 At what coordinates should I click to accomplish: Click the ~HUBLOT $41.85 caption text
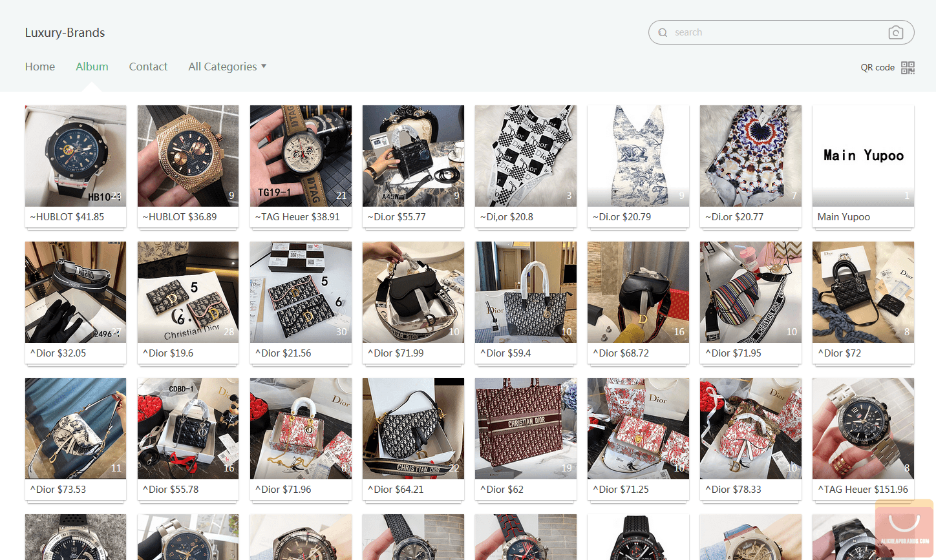coord(67,217)
